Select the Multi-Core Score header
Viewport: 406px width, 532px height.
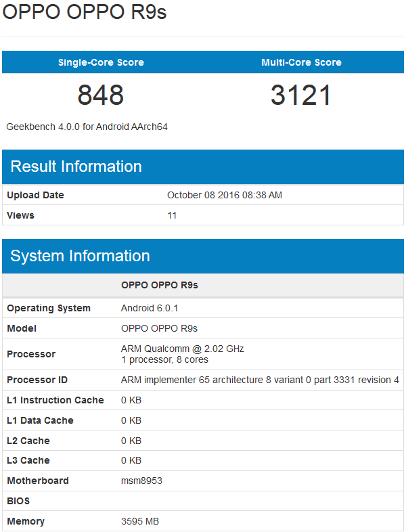tap(301, 62)
